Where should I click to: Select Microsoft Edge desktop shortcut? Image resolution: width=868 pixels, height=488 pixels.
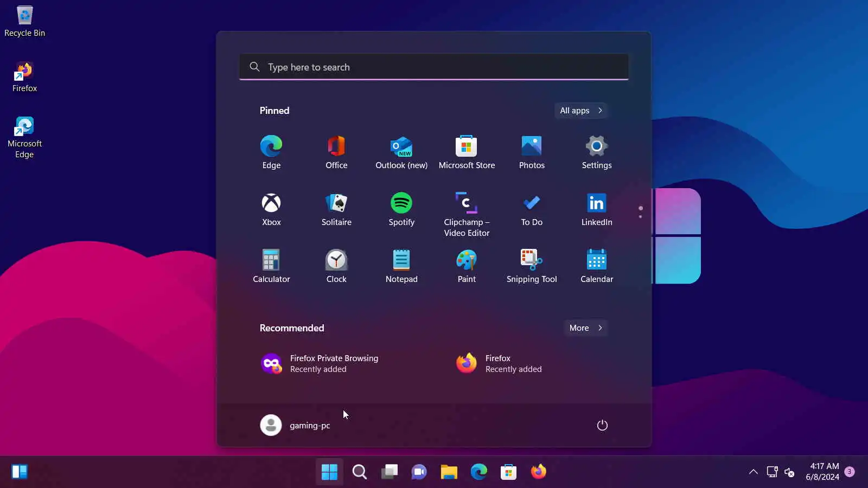tap(24, 137)
